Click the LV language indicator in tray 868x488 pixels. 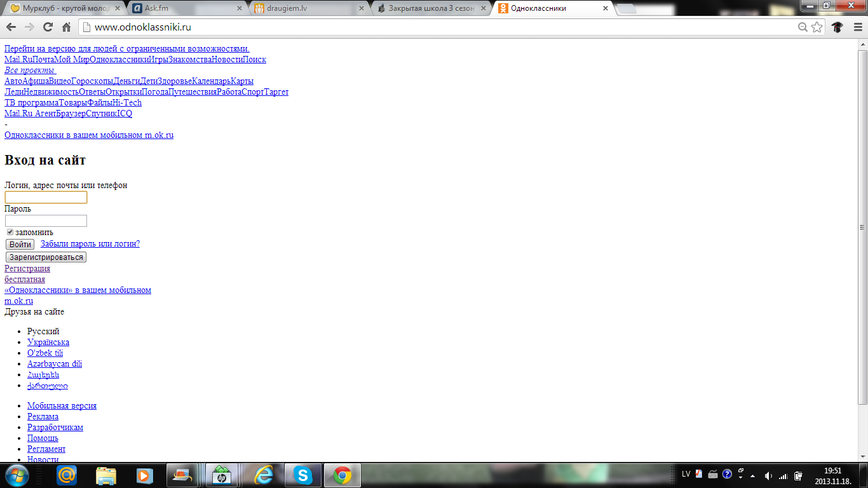pos(686,474)
